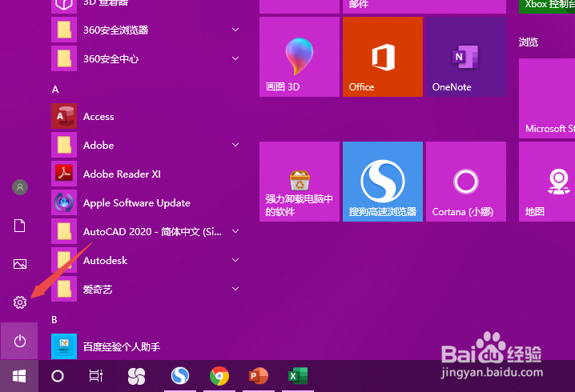Image resolution: width=575 pixels, height=392 pixels.
Task: Expand the 360安全浏览器 folder chevron
Action: (235, 30)
